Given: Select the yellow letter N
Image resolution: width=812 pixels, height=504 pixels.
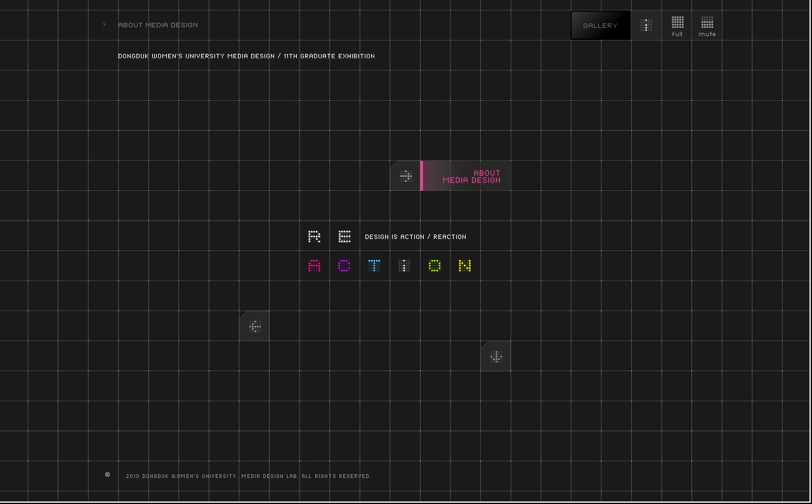Looking at the screenshot, I should [465, 266].
